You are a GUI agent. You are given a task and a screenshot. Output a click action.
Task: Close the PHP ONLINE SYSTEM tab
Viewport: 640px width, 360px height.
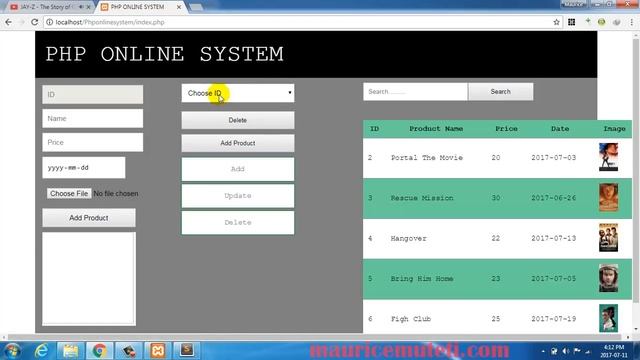pos(179,7)
